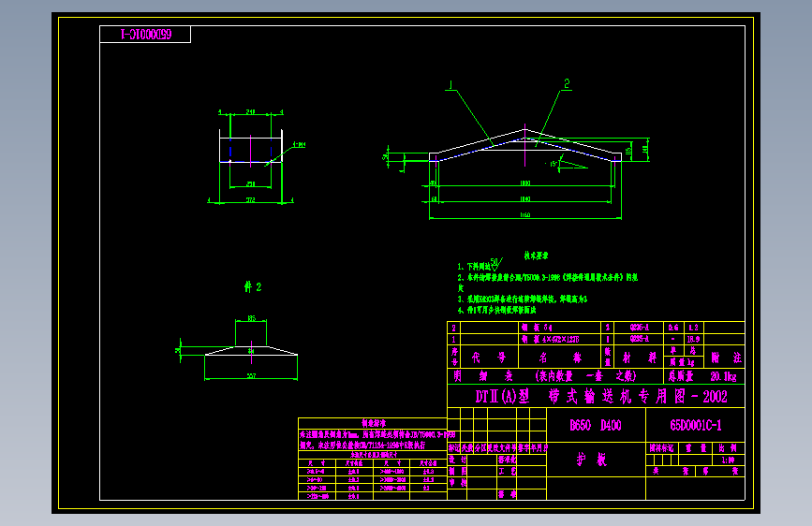Click the '代号' column header
The image size is (812, 526).
[x=489, y=358]
